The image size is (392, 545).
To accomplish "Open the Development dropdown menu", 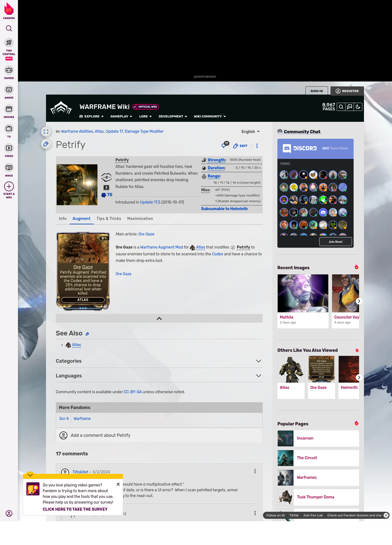I will pos(173,116).
